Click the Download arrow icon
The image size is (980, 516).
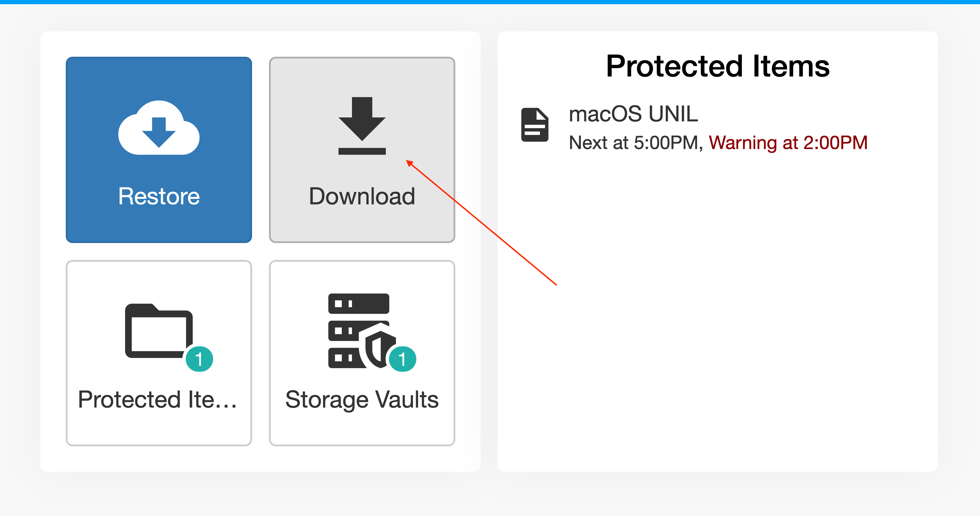click(362, 126)
